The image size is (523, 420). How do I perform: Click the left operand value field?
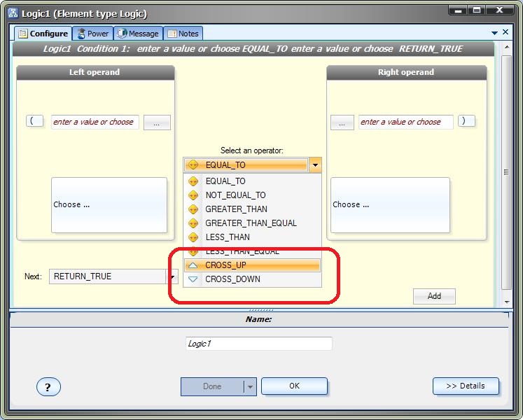pos(95,122)
